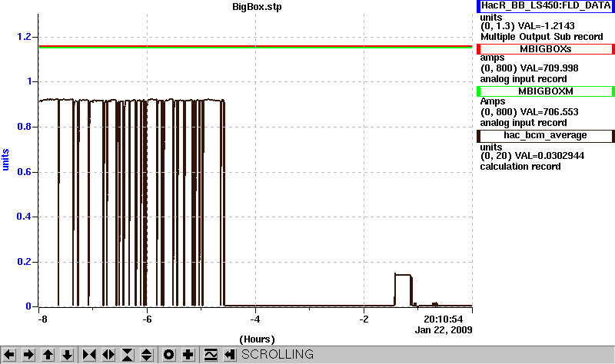This screenshot has width=615, height=364.
Task: Click the circle auto-scale toolbar icon
Action: point(168,355)
